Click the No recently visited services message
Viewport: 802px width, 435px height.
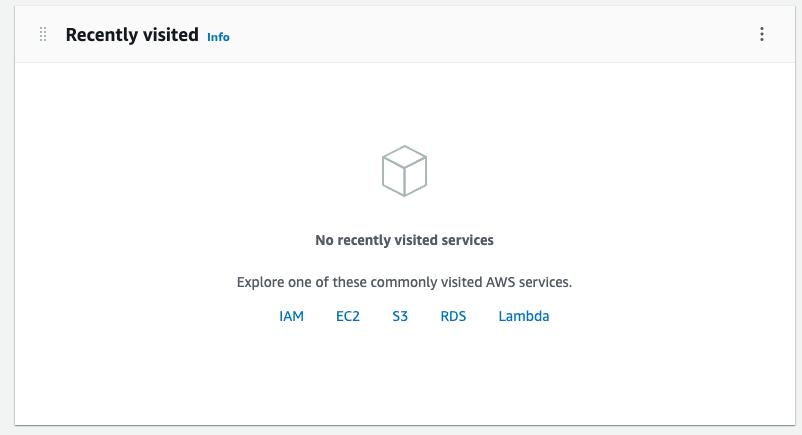click(x=404, y=240)
